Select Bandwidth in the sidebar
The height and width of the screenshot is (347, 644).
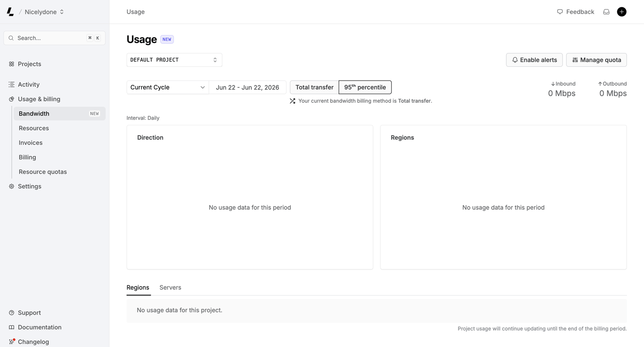(x=60, y=113)
